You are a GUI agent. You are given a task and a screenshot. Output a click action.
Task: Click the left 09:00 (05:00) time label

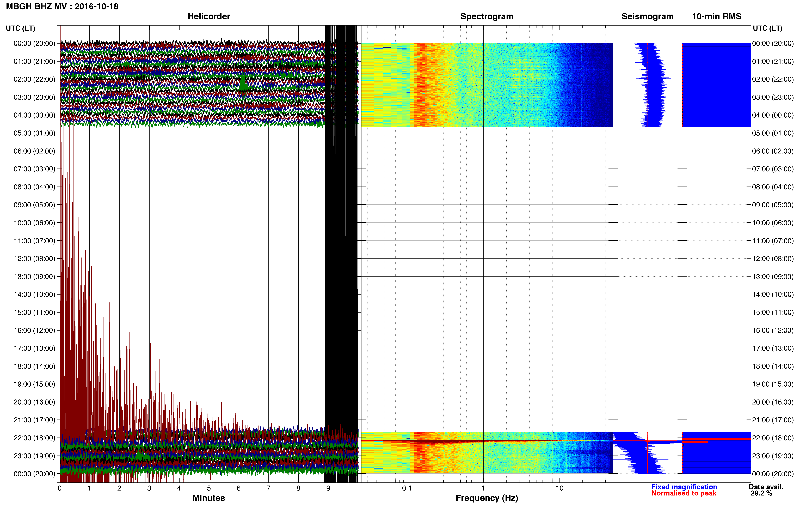(34, 205)
